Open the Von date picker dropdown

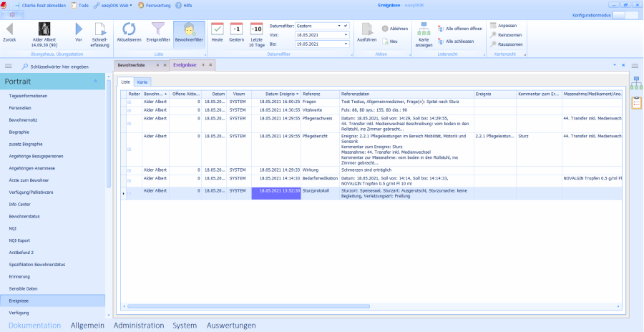[346, 34]
